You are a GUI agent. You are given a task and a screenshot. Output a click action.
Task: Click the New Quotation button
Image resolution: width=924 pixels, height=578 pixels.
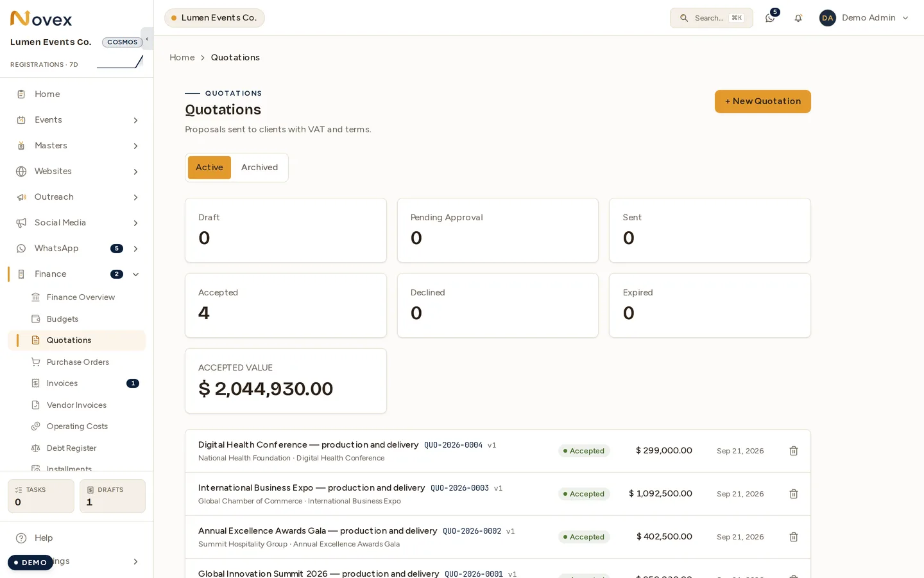763,101
